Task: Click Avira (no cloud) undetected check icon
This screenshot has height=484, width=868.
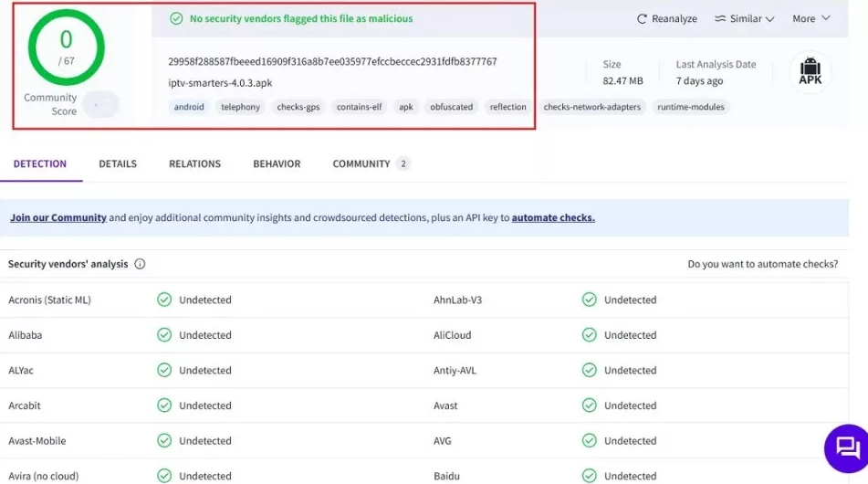Action: 164,476
